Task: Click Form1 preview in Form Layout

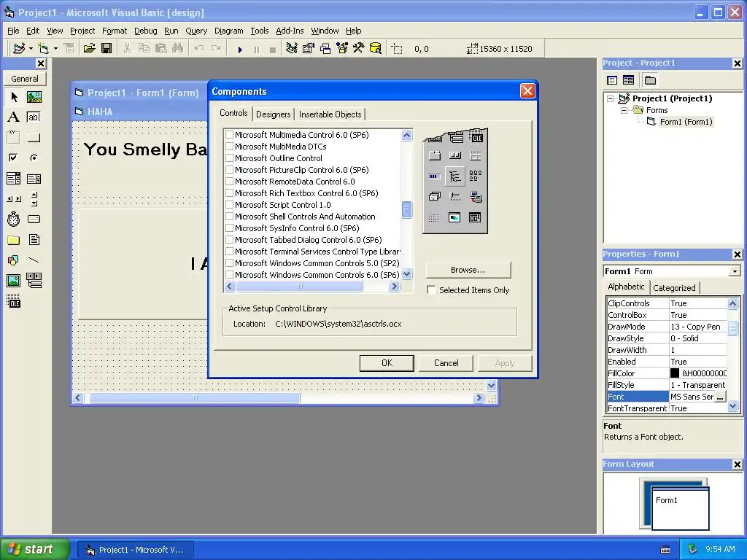Action: click(681, 508)
